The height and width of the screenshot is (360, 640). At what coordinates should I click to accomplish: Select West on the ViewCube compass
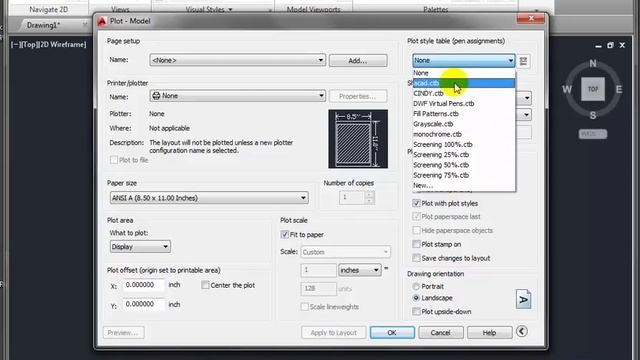coord(567,89)
